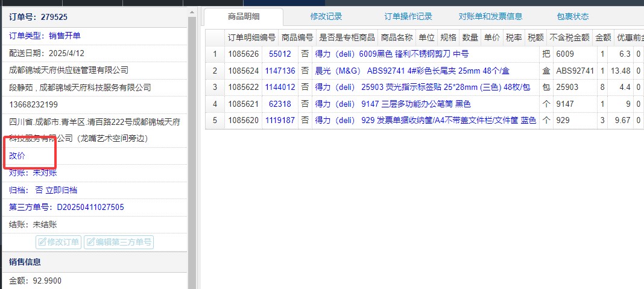Select order detail number 1085621
The image size is (644, 289).
[x=244, y=104]
